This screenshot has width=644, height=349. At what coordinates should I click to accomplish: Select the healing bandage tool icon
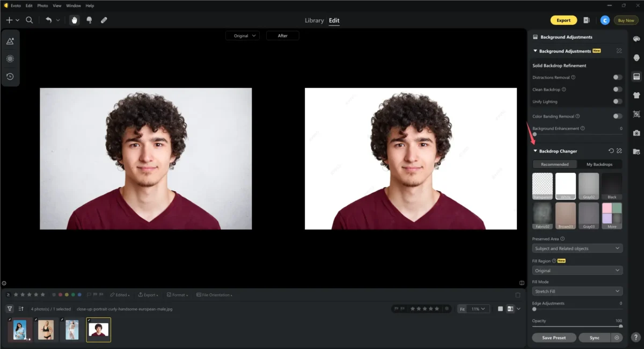104,20
